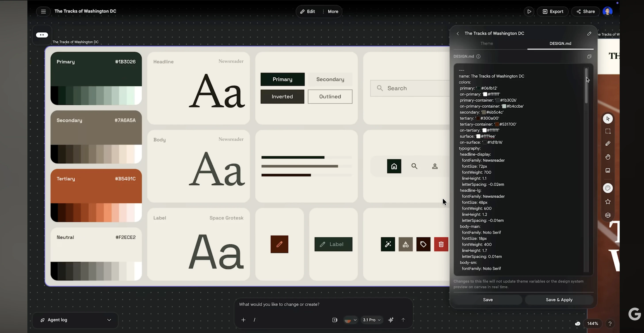Click the magnifier icon in the sample nav bar
Screen dimensions: 644x333
(414, 166)
